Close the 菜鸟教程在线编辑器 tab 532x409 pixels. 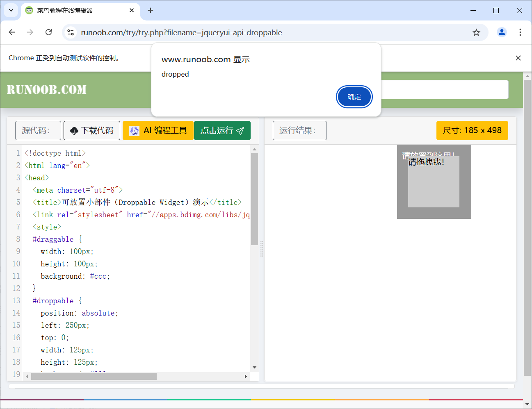pos(132,10)
